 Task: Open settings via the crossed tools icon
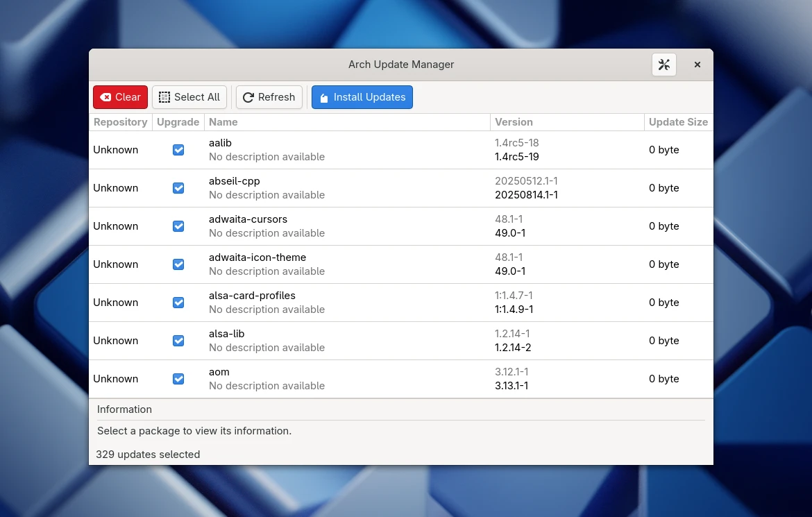point(663,64)
